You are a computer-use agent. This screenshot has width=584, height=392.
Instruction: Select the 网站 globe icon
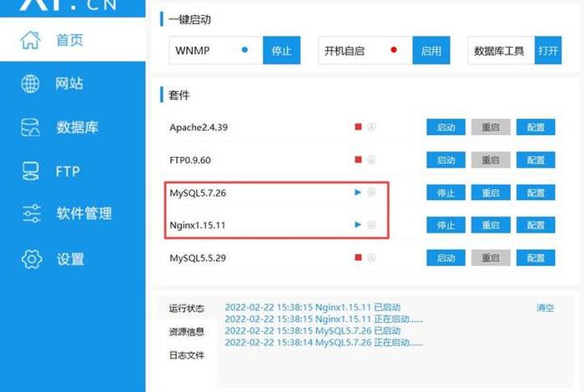pyautogui.click(x=30, y=83)
